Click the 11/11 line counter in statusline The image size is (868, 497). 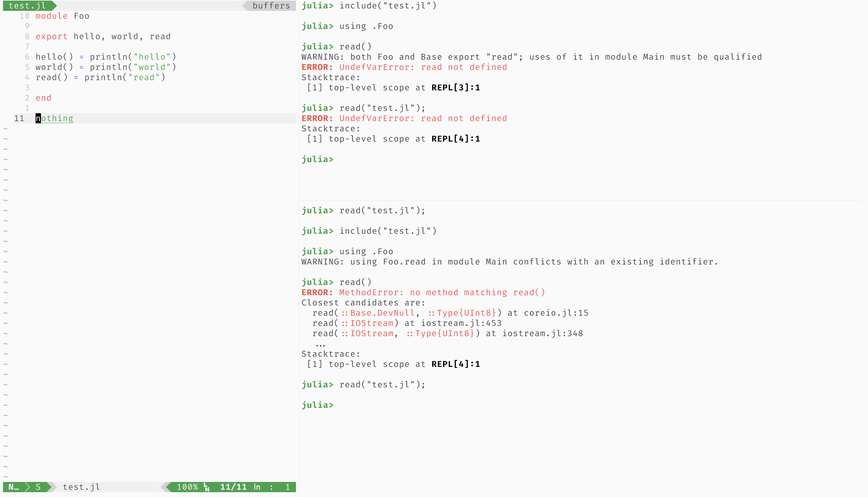tap(233, 487)
